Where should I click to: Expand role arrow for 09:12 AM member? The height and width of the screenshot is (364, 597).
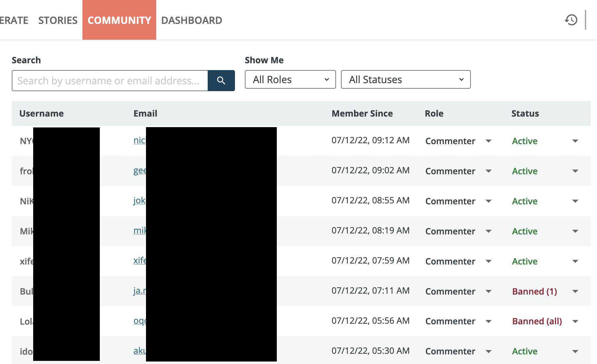click(489, 141)
